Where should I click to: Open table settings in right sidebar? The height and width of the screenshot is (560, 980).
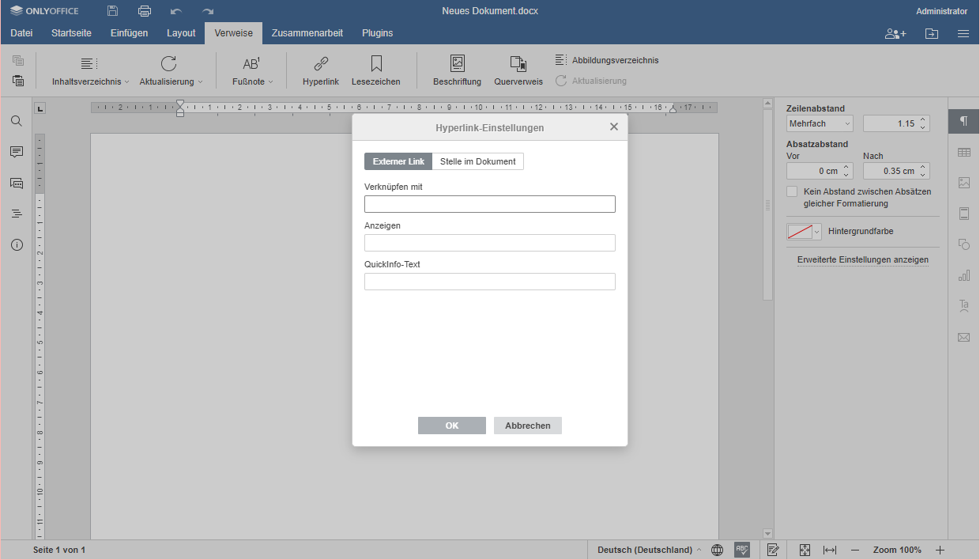coord(963,152)
